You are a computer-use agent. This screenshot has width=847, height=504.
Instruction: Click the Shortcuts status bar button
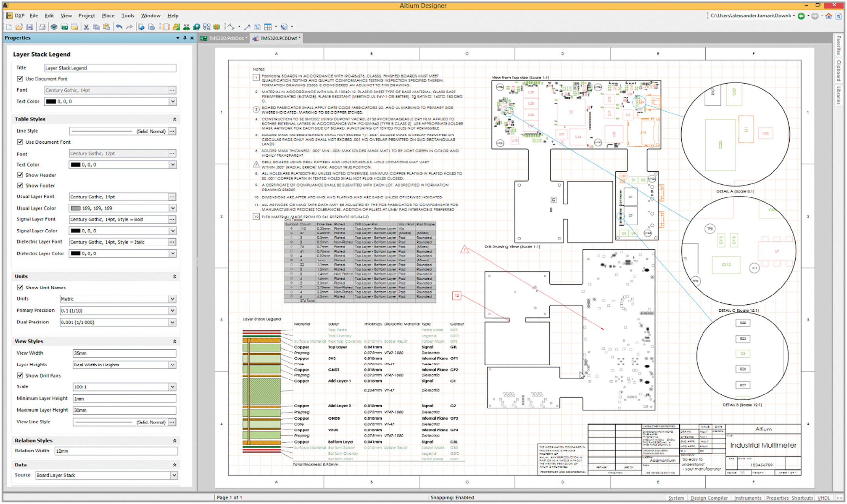point(802,498)
